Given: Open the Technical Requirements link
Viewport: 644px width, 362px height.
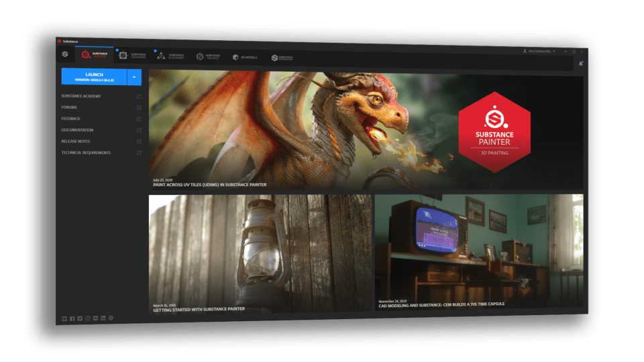Looking at the screenshot, I should (x=86, y=153).
